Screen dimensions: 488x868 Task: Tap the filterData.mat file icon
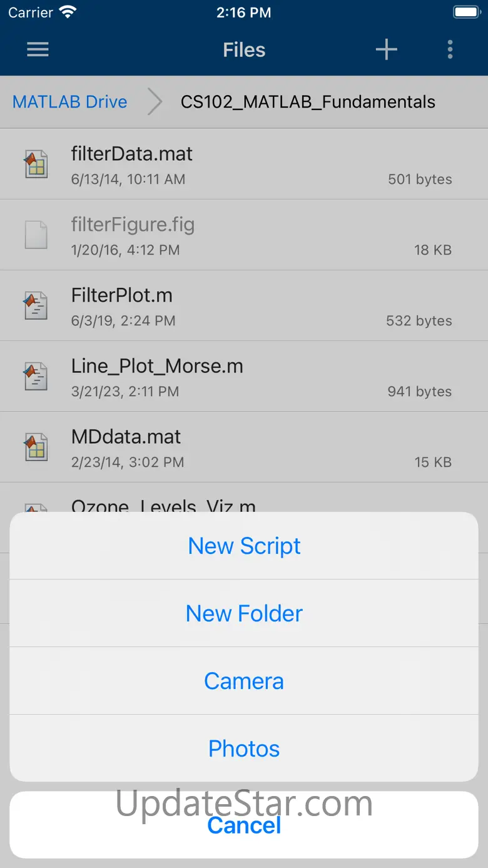(x=36, y=164)
